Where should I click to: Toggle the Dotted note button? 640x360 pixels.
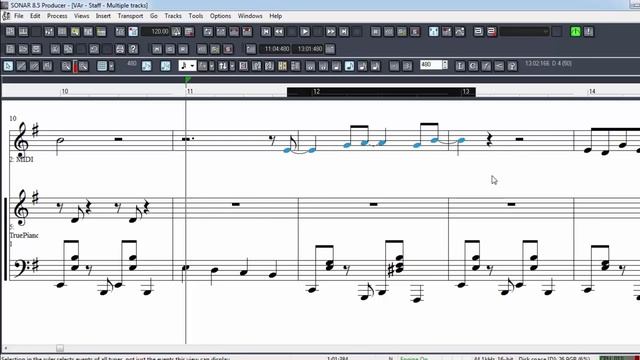coord(394,66)
